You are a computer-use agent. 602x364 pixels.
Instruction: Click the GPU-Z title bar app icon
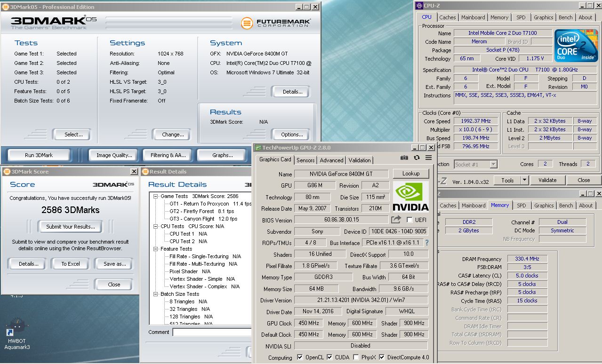(257, 148)
